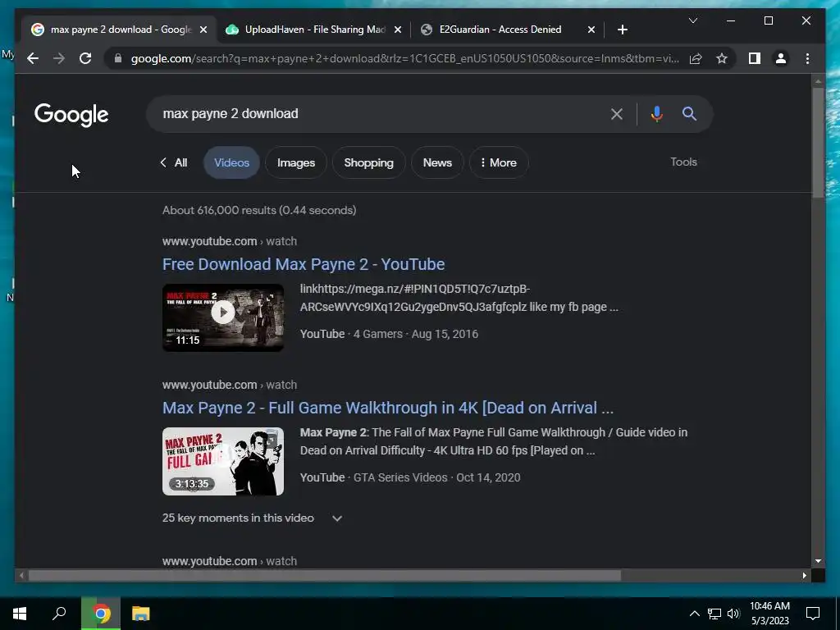840x630 pixels.
Task: Open Chrome three-dot menu
Action: (x=807, y=58)
